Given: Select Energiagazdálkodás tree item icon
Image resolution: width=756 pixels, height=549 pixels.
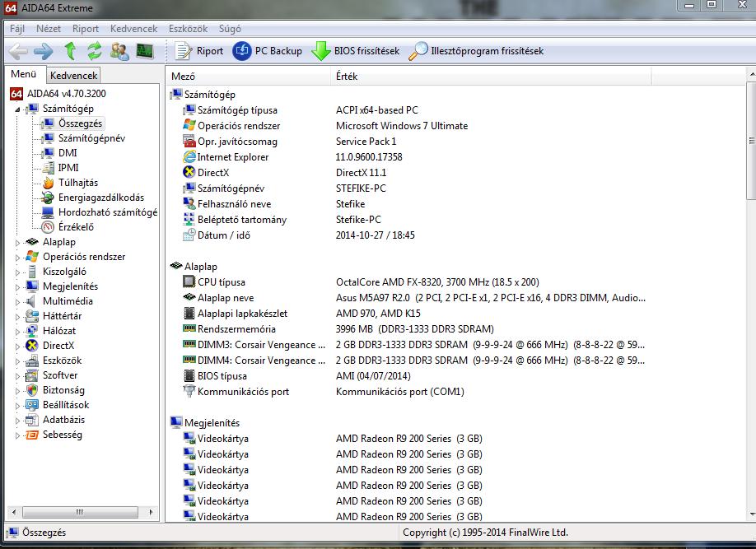Looking at the screenshot, I should click(48, 198).
